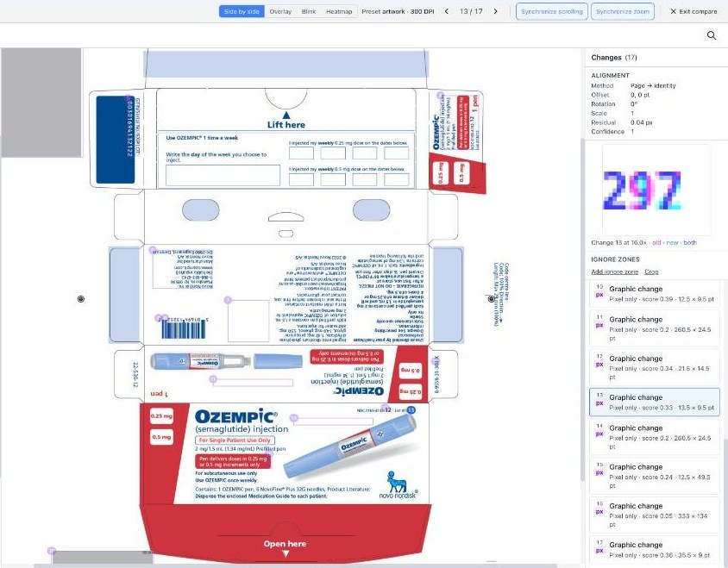Open the Preset artwork 300 DPI dropdown
728x568 pixels.
pyautogui.click(x=398, y=11)
